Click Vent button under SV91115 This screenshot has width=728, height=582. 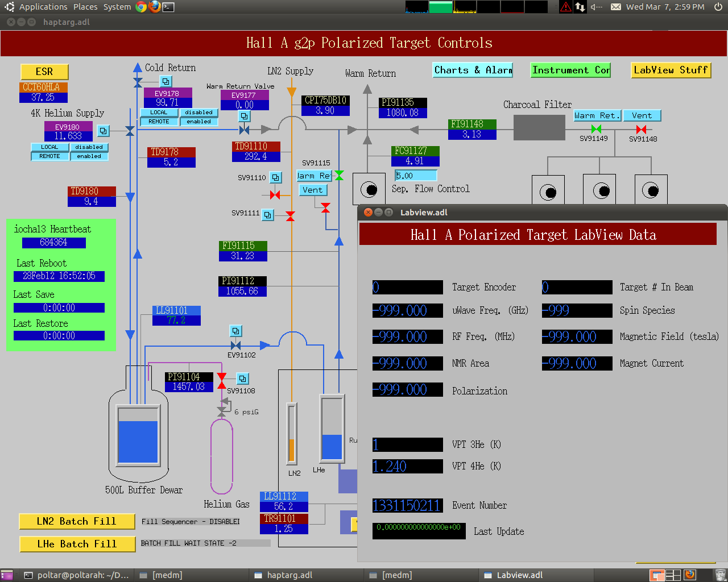(x=313, y=190)
